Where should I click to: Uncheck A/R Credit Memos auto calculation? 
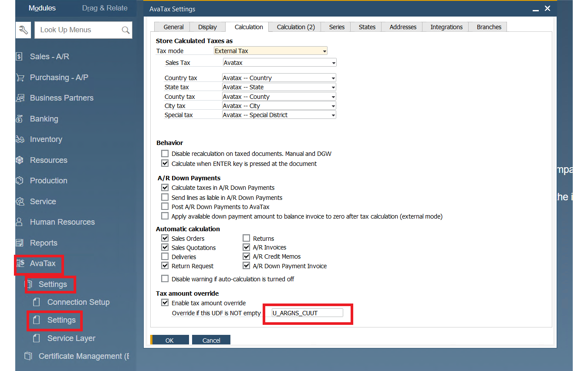point(246,256)
